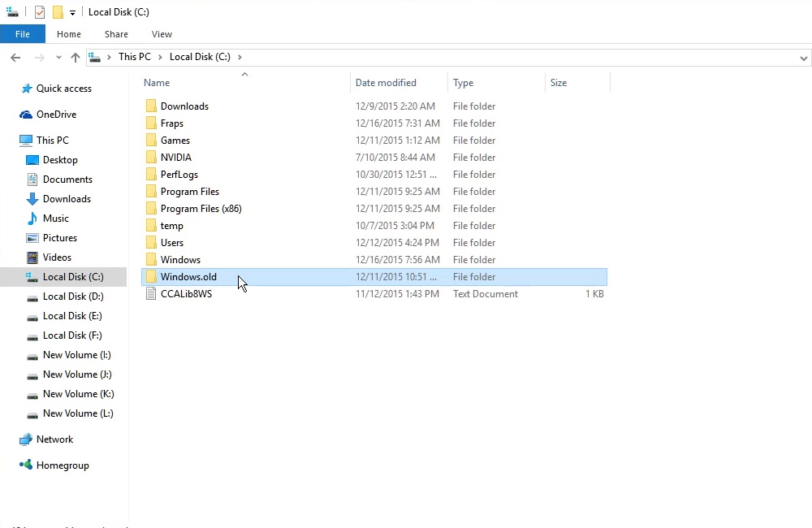
Task: Open Videos in the navigation pane
Action: pyautogui.click(x=57, y=258)
